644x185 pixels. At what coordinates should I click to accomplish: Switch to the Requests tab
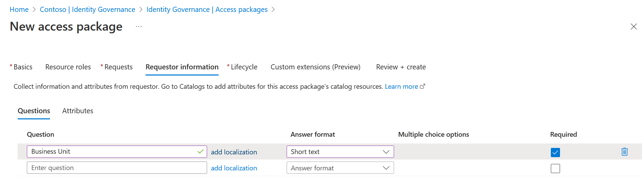pos(118,67)
